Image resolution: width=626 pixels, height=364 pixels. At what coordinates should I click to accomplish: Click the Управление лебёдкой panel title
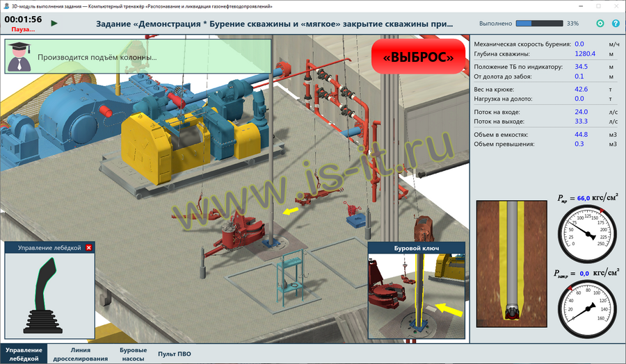(x=49, y=248)
